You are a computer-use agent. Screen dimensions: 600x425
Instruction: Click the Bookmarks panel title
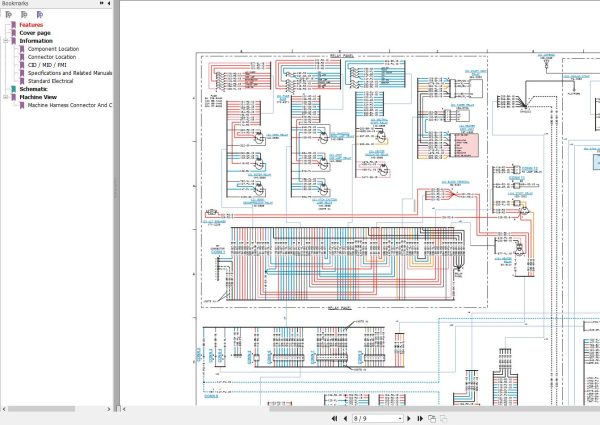coord(15,3)
